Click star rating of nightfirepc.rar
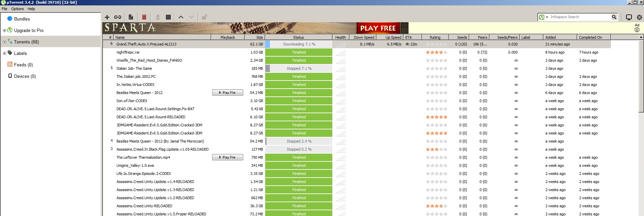 (x=437, y=52)
